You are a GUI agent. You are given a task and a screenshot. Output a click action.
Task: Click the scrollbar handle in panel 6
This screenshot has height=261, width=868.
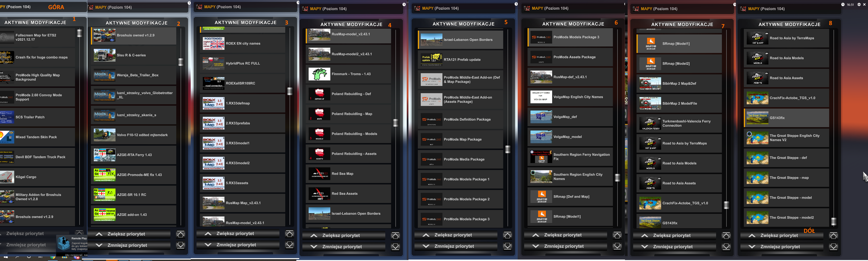click(617, 177)
